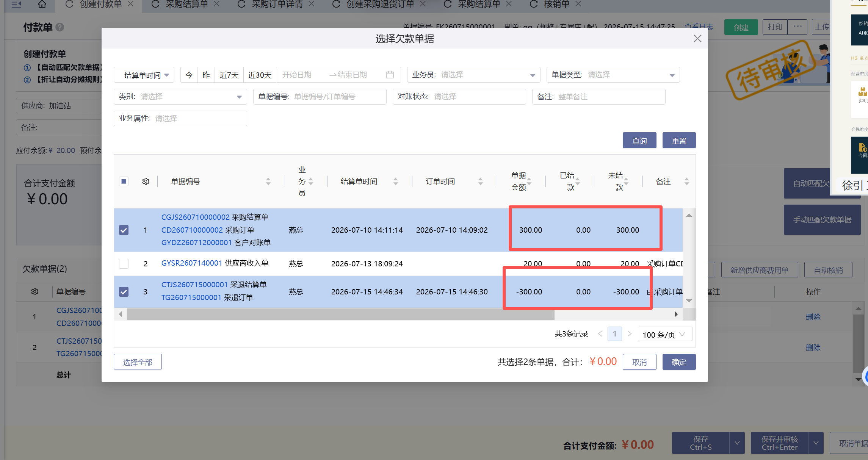Open the CGJS260710000002 link
The image size is (868, 460).
[x=196, y=217]
